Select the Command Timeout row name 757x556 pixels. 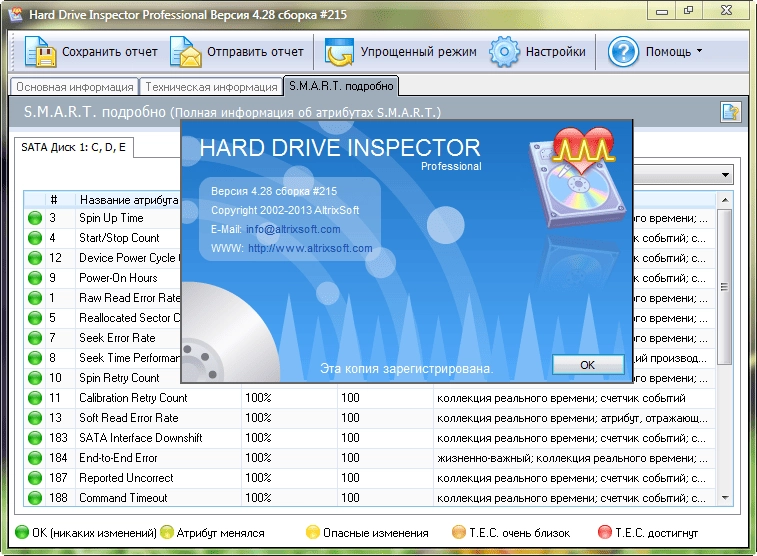click(123, 498)
